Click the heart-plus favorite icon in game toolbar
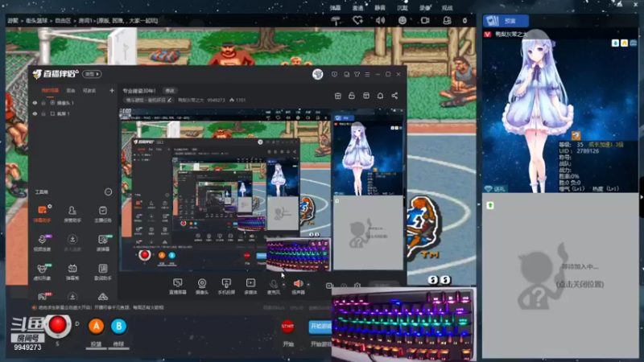Viewport: 644px width, 362px height. click(x=357, y=20)
